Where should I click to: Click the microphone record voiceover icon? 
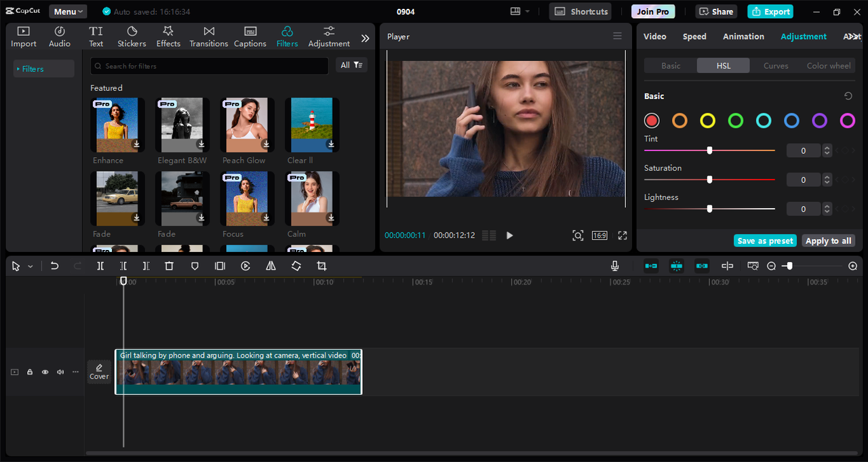point(614,266)
